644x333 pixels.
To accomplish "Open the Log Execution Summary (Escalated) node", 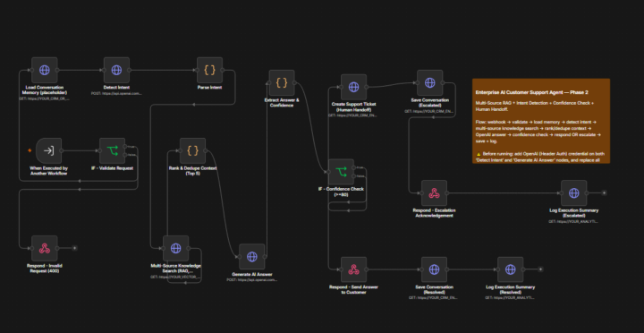I will [x=573, y=192].
